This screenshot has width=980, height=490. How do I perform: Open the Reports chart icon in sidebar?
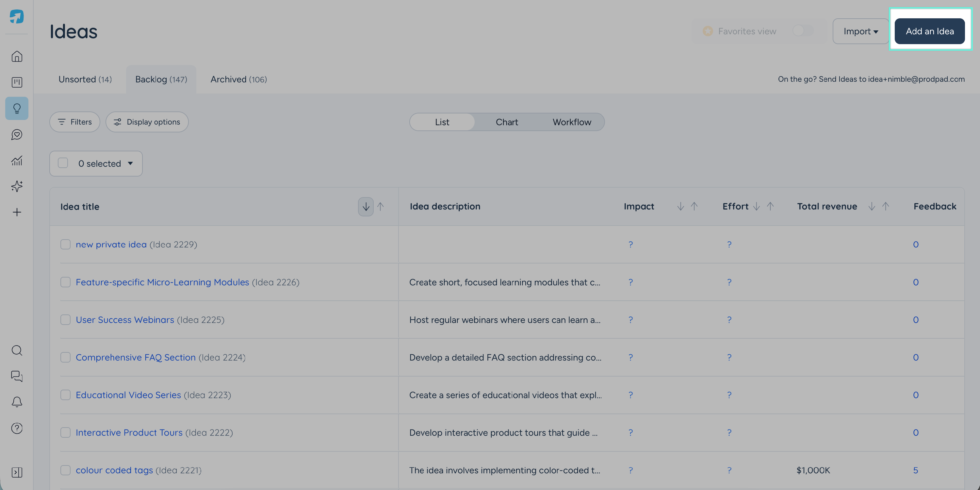(17, 160)
